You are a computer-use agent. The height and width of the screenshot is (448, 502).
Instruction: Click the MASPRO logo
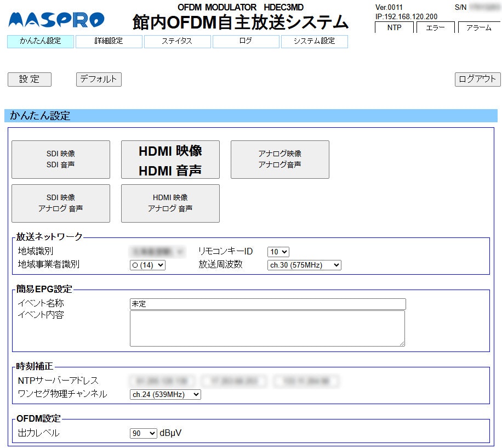pyautogui.click(x=56, y=20)
